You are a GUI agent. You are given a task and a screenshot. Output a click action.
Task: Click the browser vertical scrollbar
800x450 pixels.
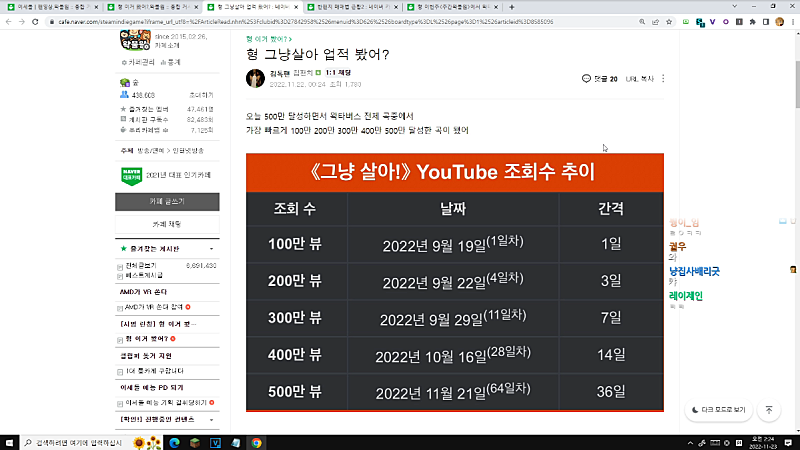[x=793, y=150]
